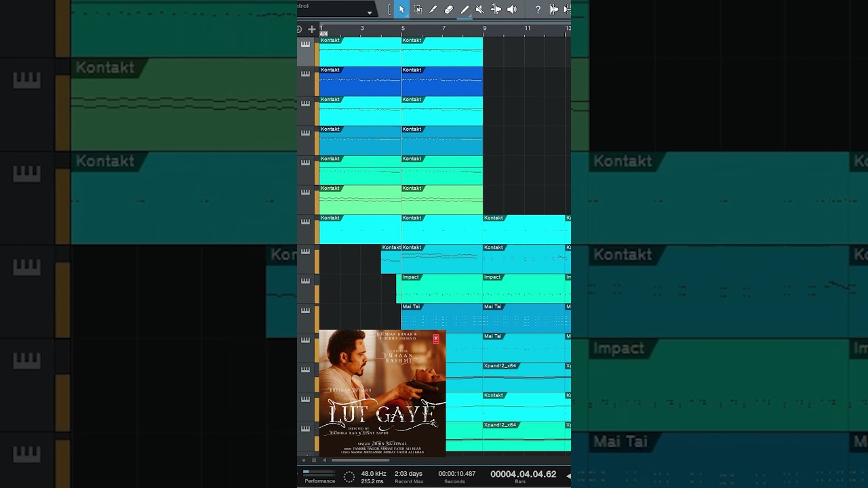The height and width of the screenshot is (488, 868).
Task: Choose the Eraser tool
Action: pos(449,9)
